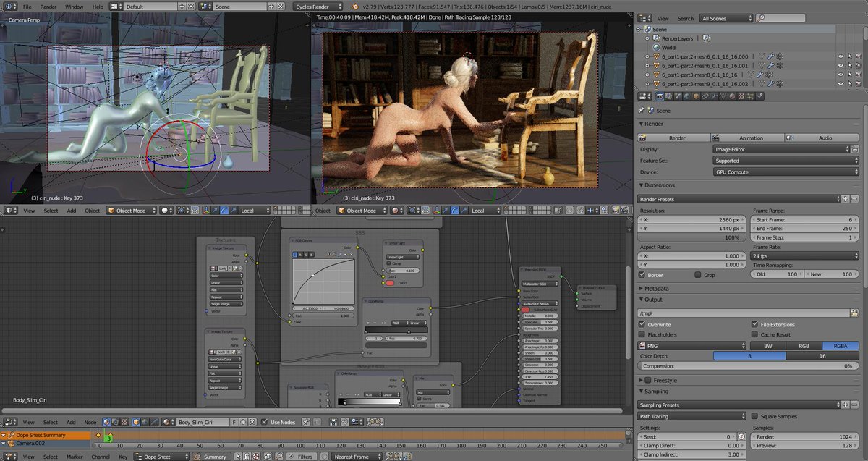
Task: Click the Audio mixdown button
Action: [x=821, y=138]
